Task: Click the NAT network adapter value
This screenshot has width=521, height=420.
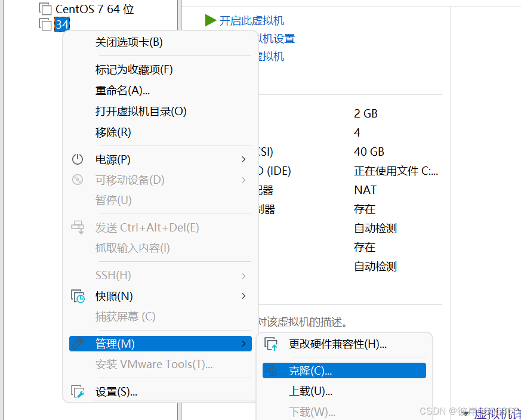Action: 365,190
